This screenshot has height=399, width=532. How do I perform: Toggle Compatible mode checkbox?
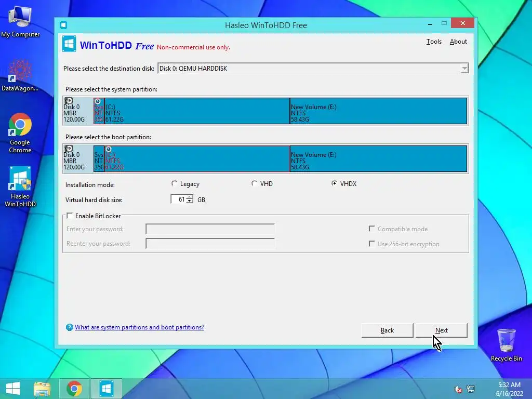coord(372,229)
